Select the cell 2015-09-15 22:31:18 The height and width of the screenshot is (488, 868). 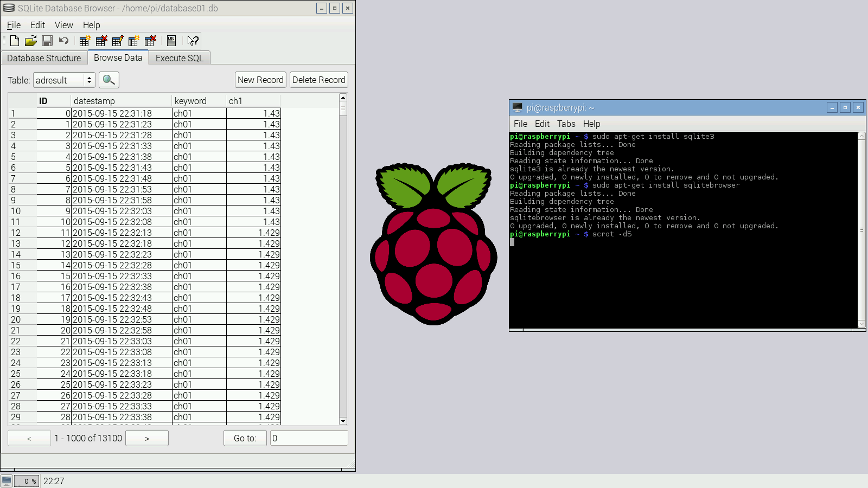tap(122, 113)
